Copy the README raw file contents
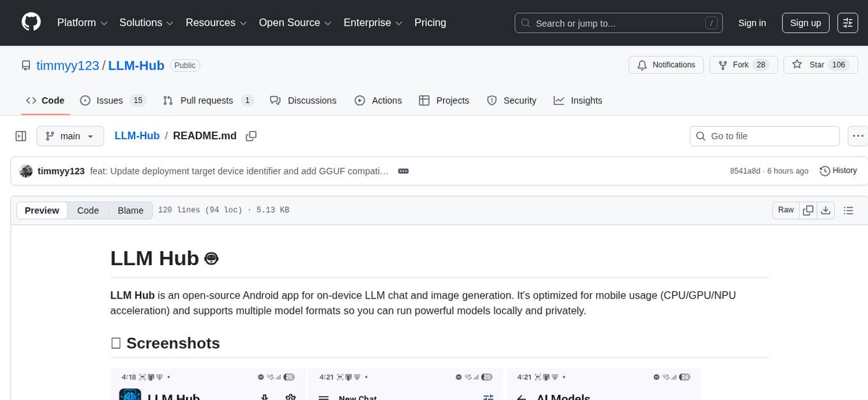This screenshot has width=868, height=400. coord(808,210)
